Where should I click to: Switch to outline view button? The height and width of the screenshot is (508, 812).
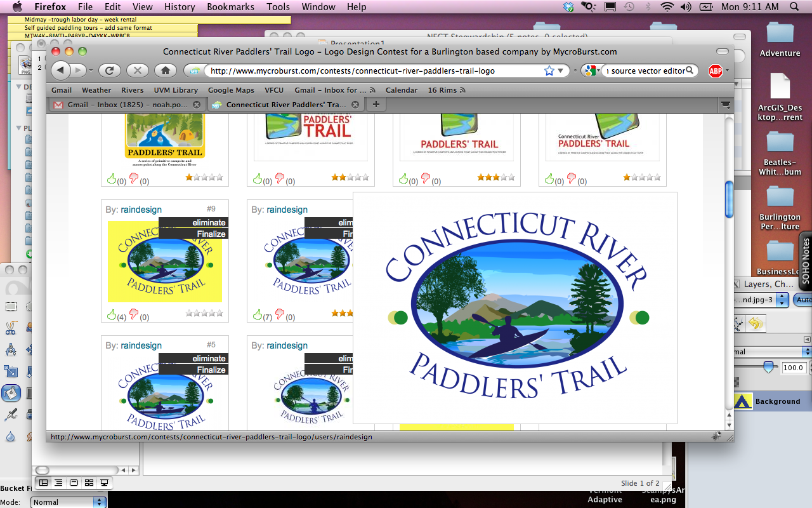click(58, 483)
